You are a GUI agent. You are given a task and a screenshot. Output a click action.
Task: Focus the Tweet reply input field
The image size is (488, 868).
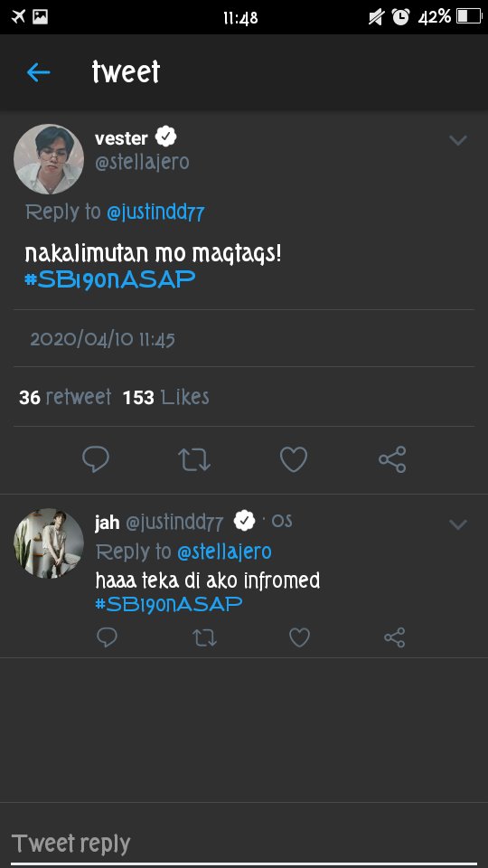244,844
